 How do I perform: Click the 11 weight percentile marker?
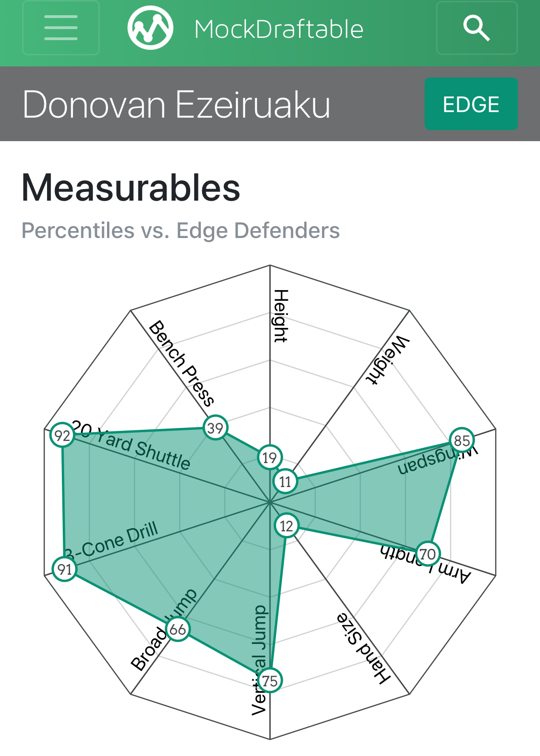(x=285, y=482)
